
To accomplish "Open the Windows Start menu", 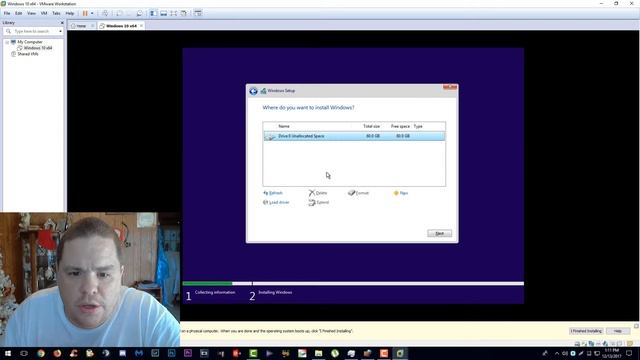I will pos(8,353).
